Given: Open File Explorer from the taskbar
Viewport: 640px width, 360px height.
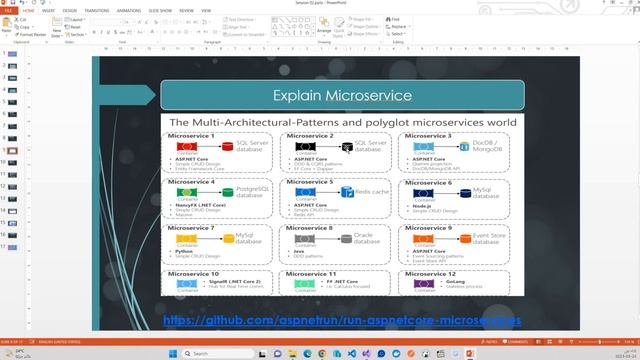Looking at the screenshot, I should 292,353.
